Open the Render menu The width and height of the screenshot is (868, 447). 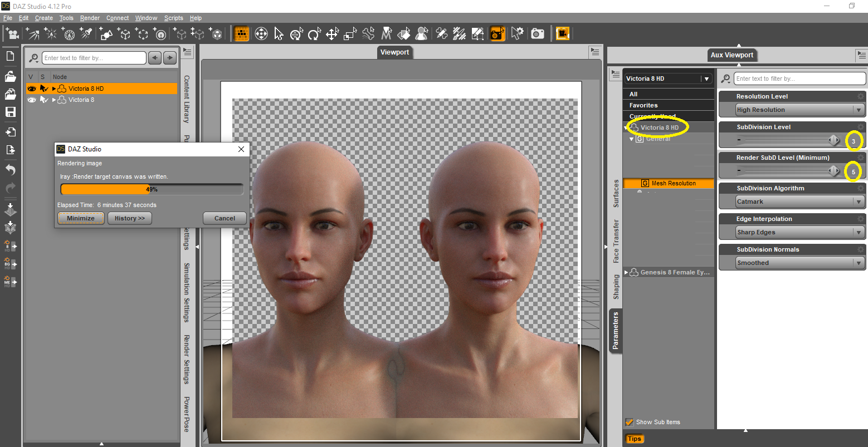coord(90,18)
